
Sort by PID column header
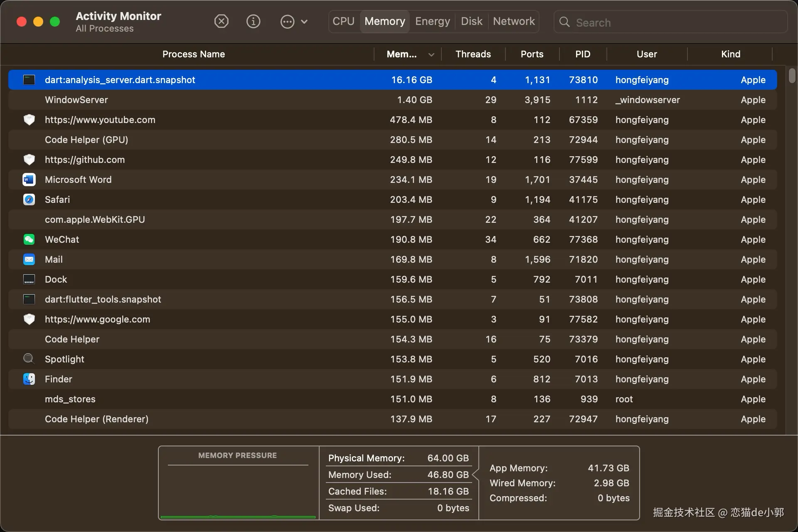[x=582, y=54]
